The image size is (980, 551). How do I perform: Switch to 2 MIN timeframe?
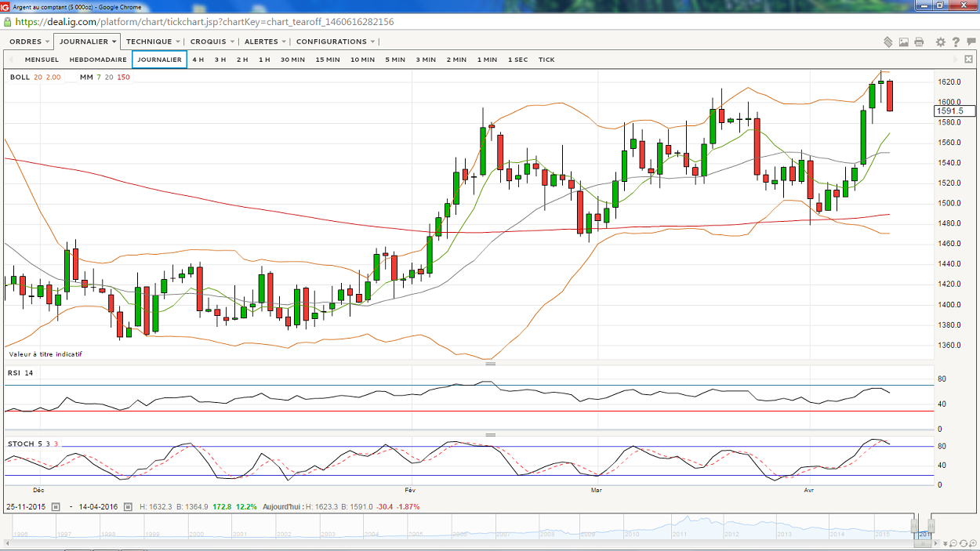point(456,60)
